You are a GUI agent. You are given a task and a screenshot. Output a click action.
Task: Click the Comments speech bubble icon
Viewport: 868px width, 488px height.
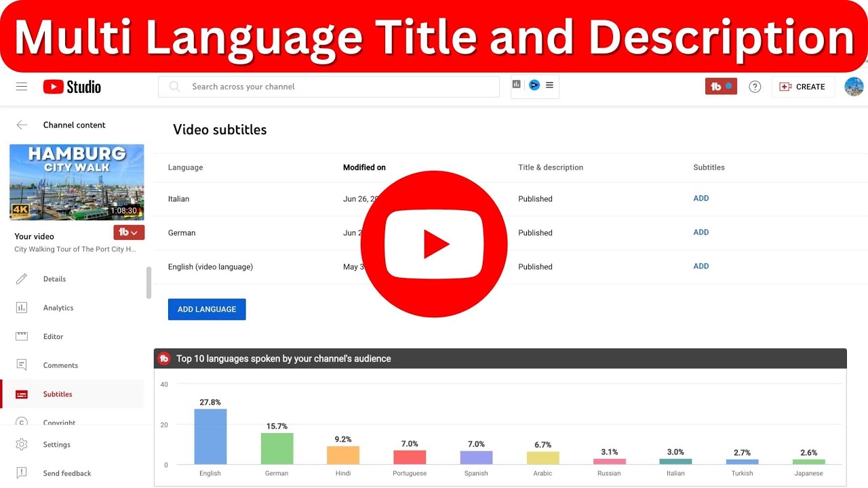[22, 365]
